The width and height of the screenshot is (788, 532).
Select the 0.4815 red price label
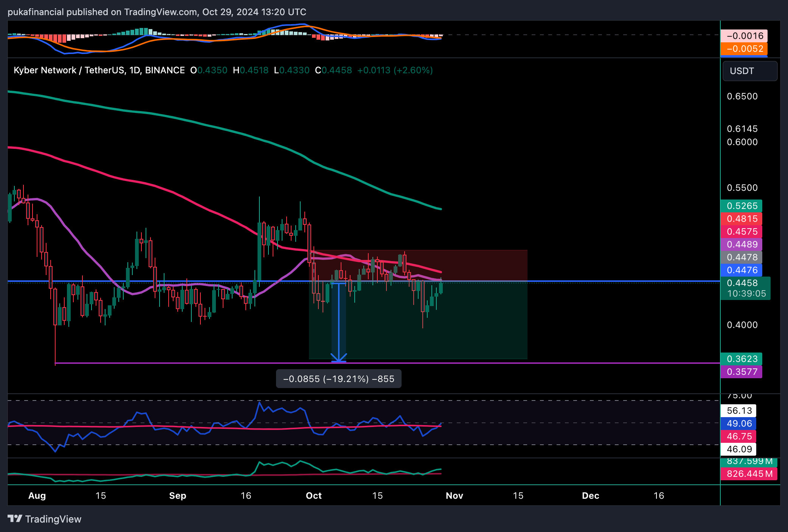pos(741,219)
